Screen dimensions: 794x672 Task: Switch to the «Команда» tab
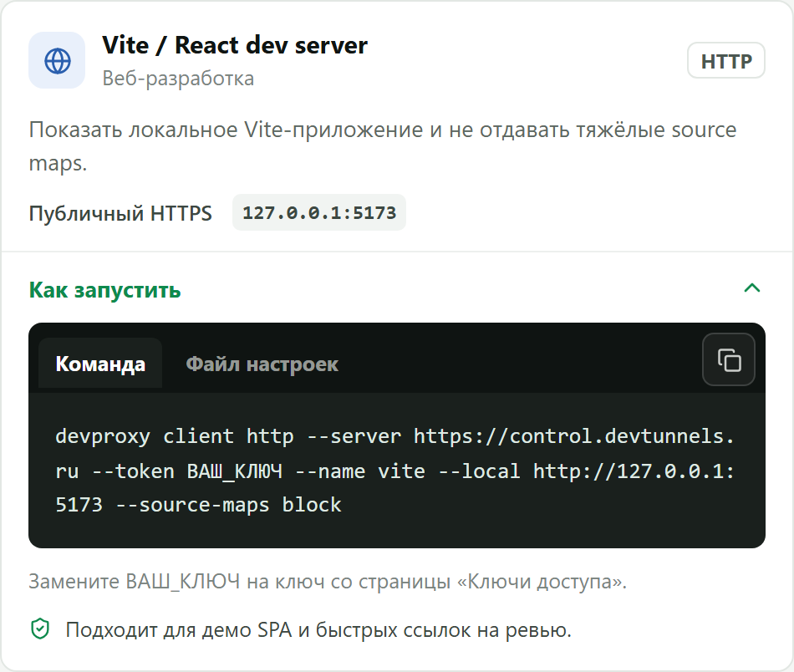coord(100,364)
